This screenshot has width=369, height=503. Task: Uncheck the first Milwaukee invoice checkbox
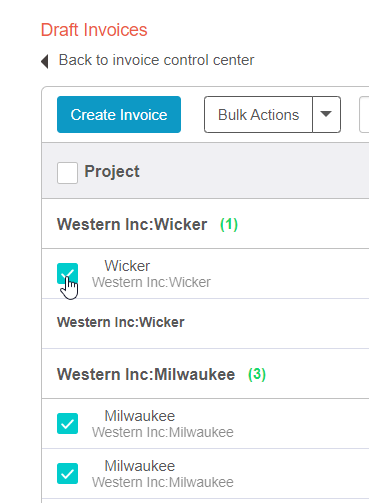tap(67, 424)
